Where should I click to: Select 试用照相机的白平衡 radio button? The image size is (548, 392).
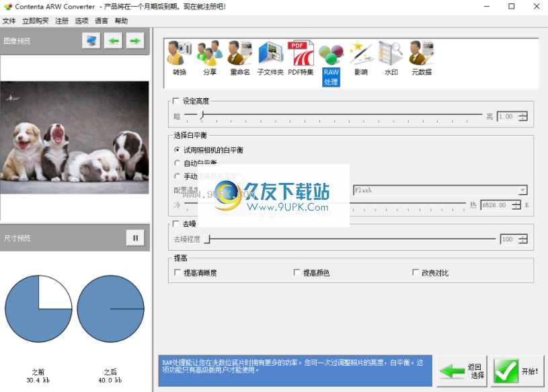[x=178, y=150]
